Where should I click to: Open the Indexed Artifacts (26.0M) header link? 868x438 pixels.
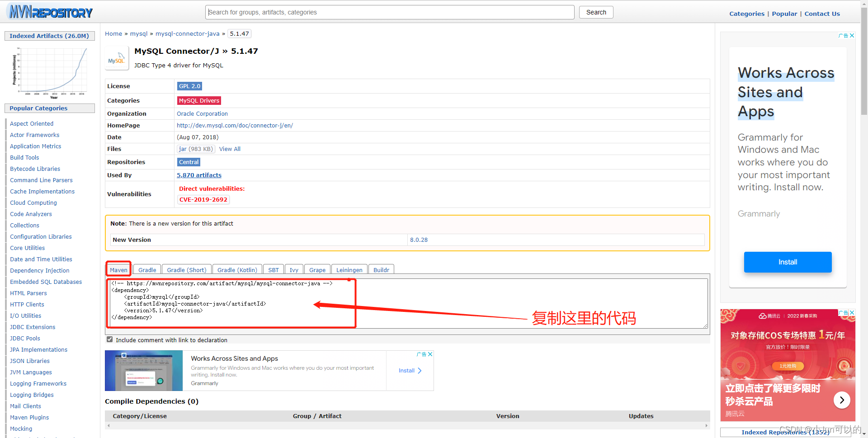49,36
